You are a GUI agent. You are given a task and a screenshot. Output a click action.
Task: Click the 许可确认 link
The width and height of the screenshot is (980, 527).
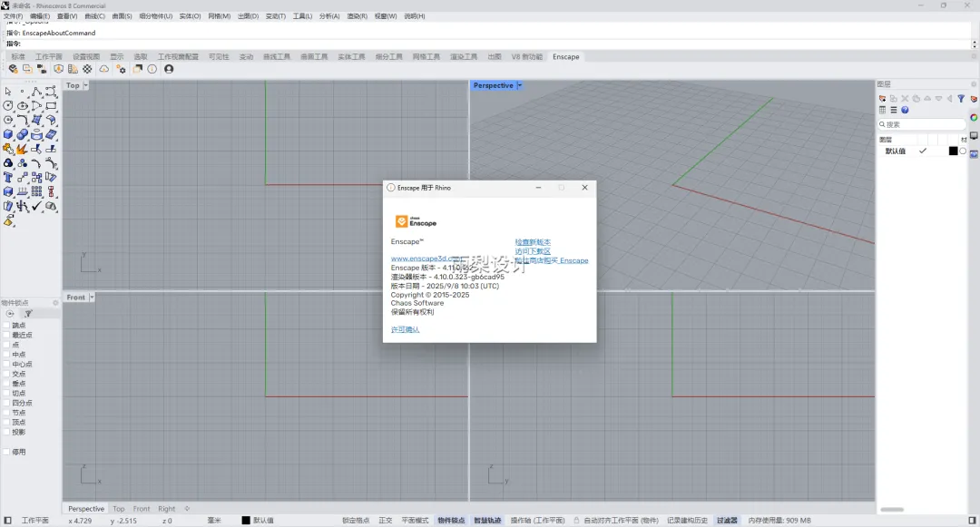coord(405,329)
